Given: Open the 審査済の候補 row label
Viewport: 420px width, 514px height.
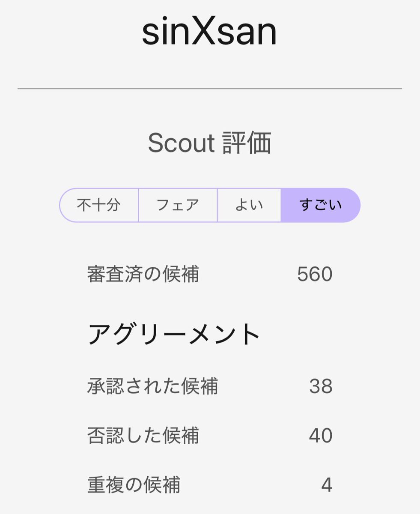Looking at the screenshot, I should 143,274.
